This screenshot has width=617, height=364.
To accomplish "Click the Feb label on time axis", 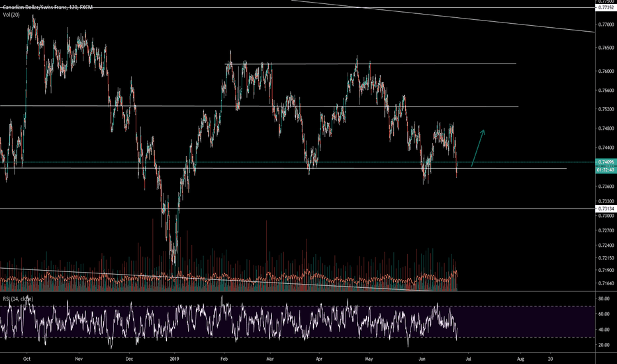I will click(224, 359).
